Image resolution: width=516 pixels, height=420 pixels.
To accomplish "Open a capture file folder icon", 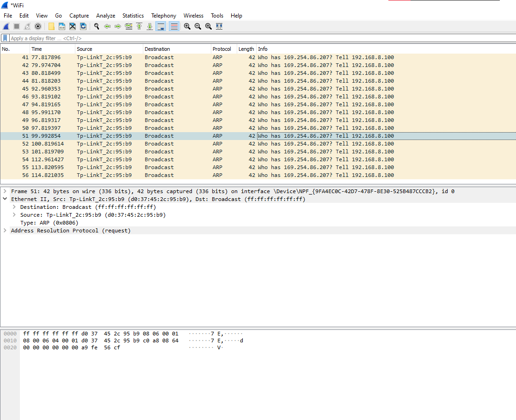I will point(51,26).
